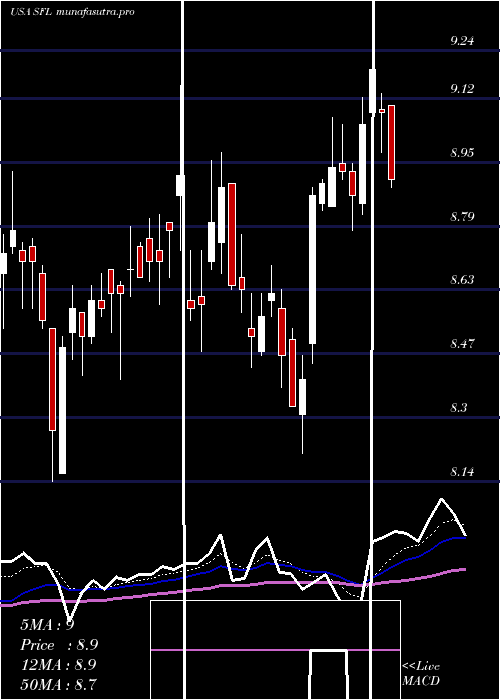The width and height of the screenshot is (500, 700).
Task: Click the 5MA : 9 readout
Action: coord(47,625)
